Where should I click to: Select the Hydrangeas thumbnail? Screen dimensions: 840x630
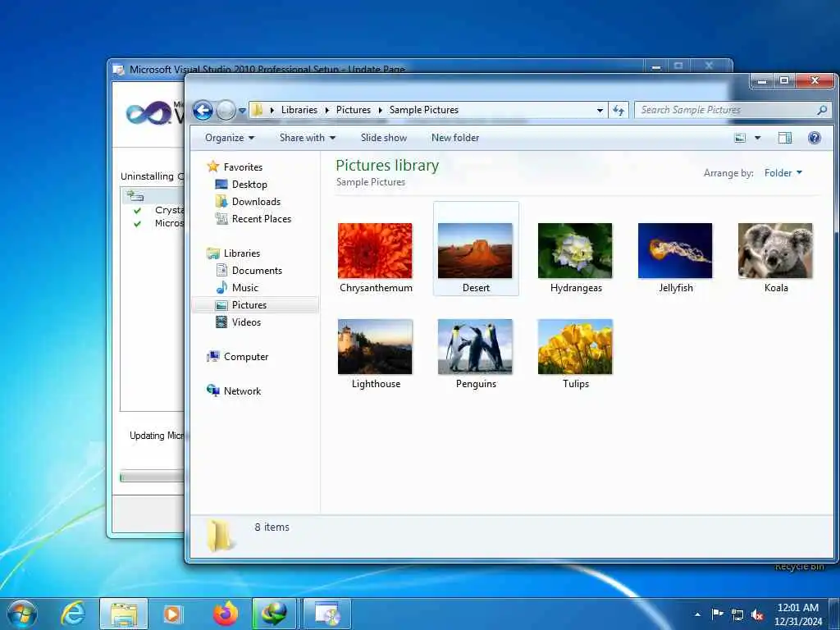(x=575, y=250)
